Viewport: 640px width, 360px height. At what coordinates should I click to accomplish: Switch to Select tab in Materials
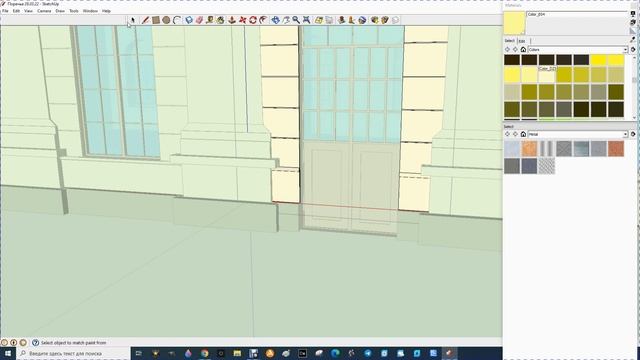[x=509, y=40]
